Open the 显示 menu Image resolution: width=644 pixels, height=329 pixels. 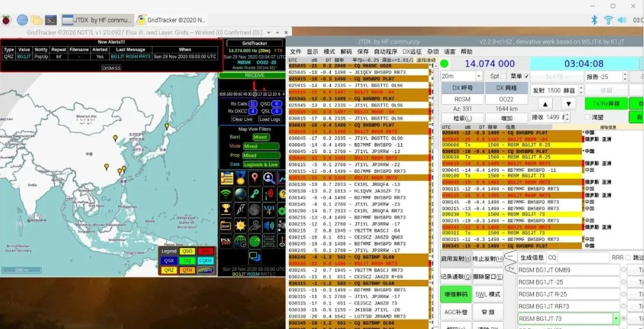pyautogui.click(x=312, y=52)
